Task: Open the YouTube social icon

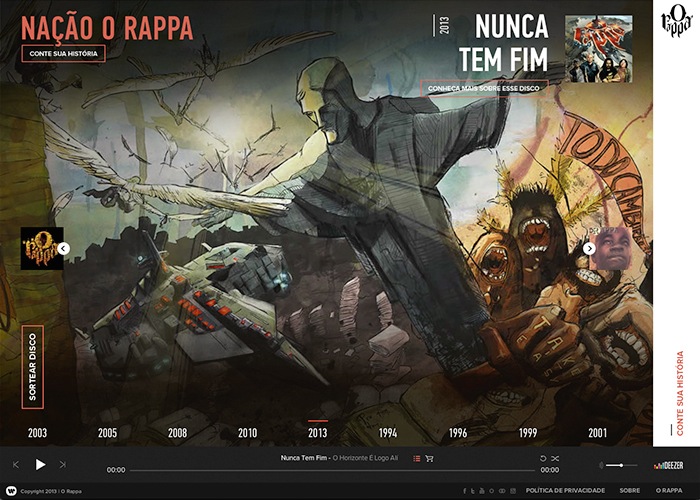Action: (x=482, y=491)
